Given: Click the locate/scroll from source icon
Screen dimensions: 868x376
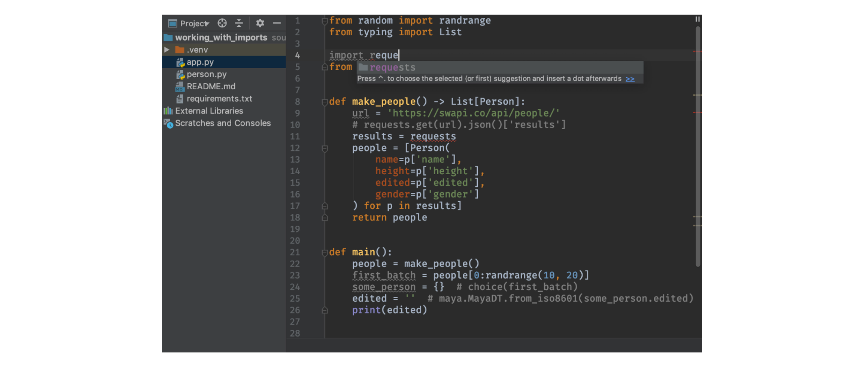Looking at the screenshot, I should click(x=222, y=23).
